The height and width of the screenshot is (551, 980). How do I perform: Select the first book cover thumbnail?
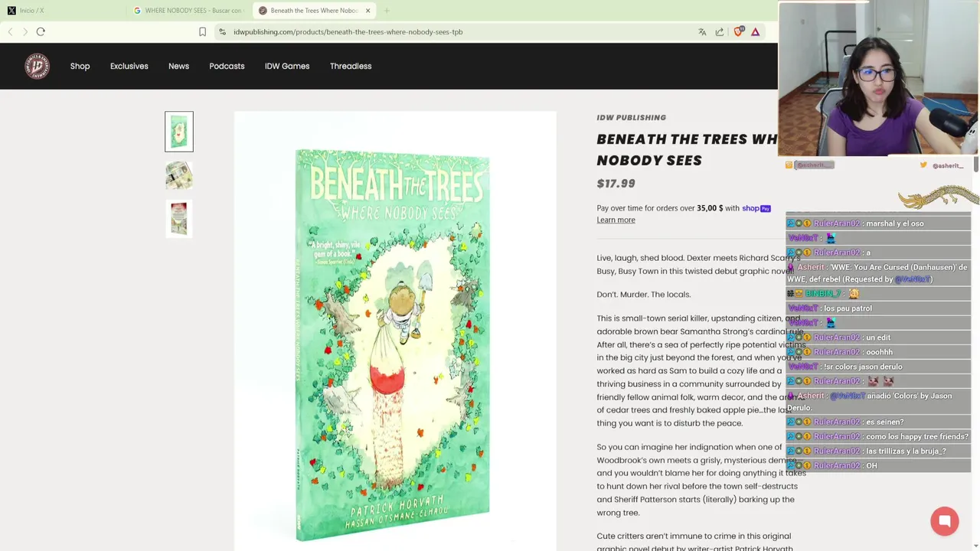179,132
